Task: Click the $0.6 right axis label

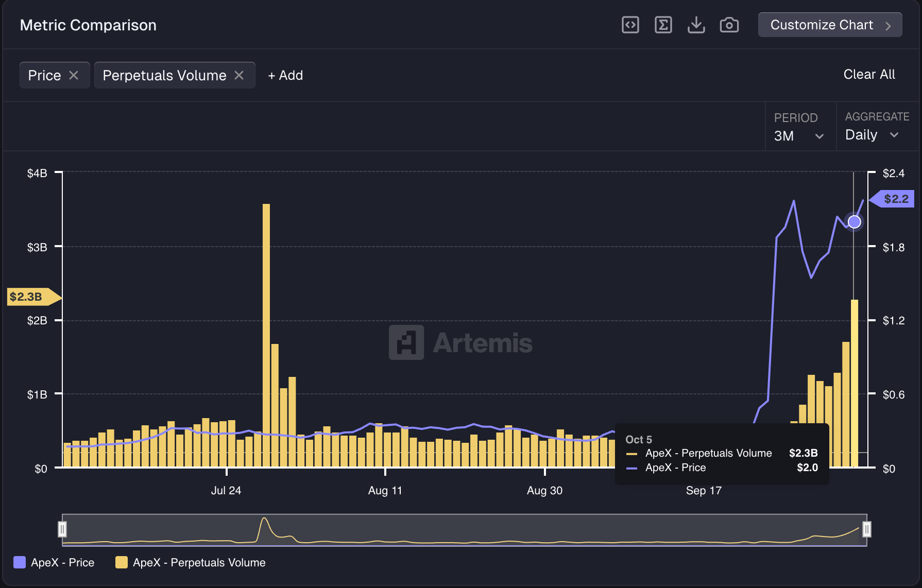Action: (x=894, y=394)
